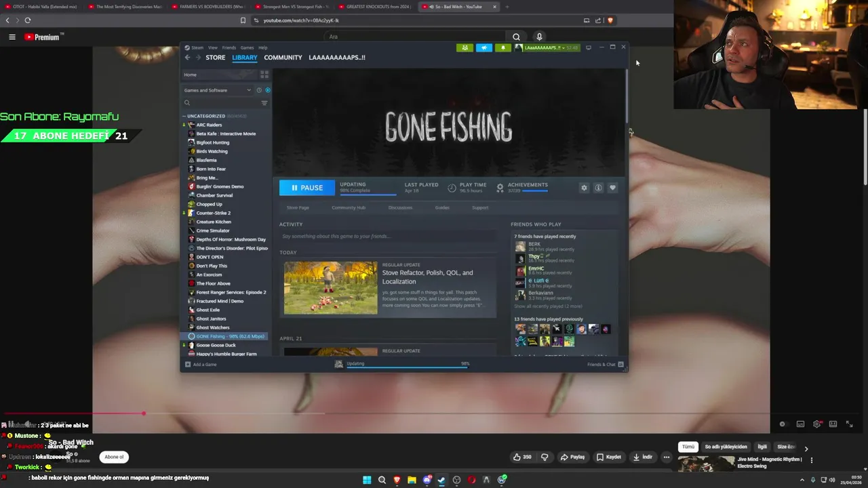
Task: Bookmark this page in the address bar
Action: pos(243,20)
